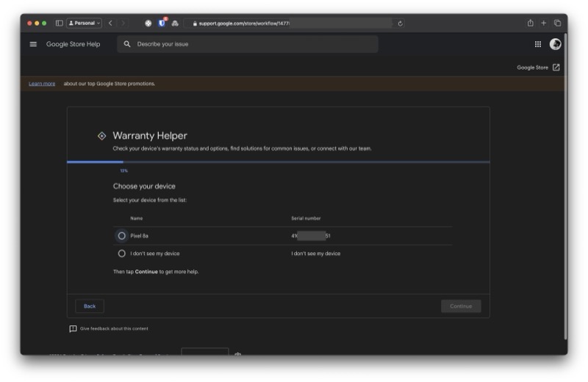This screenshot has width=588, height=382.
Task: Click the Name column header
Action: pyautogui.click(x=137, y=218)
